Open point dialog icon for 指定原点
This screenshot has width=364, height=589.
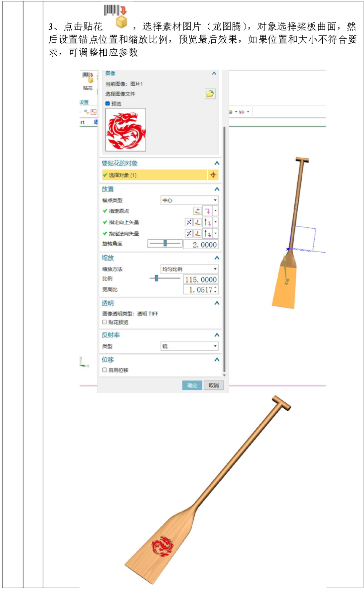[x=197, y=211]
